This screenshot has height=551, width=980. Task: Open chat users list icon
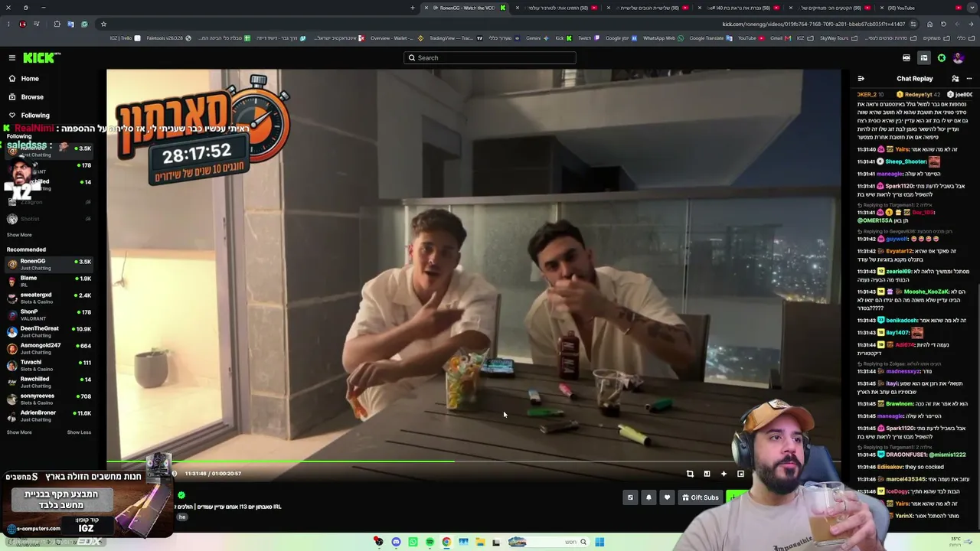pyautogui.click(x=955, y=79)
